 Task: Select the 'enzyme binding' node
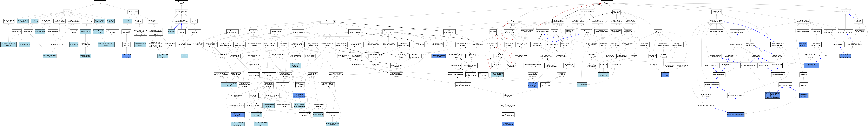tap(86, 32)
